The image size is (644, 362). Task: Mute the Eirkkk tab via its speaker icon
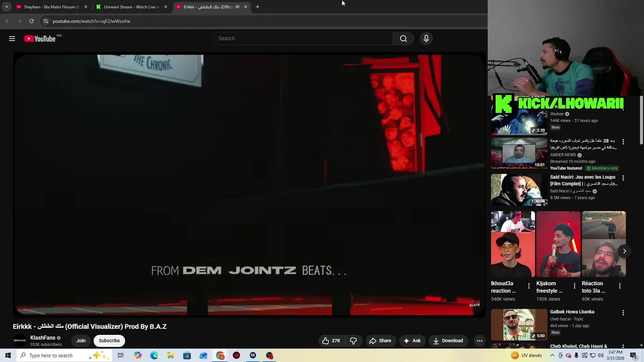click(237, 7)
